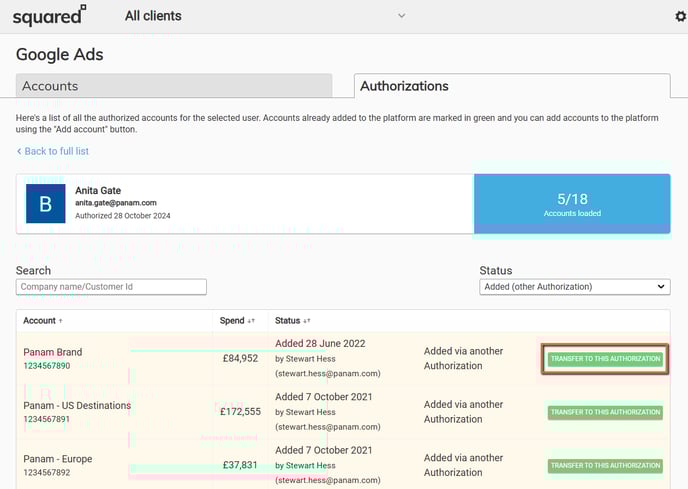Open the Status filter dropdown

[x=575, y=287]
